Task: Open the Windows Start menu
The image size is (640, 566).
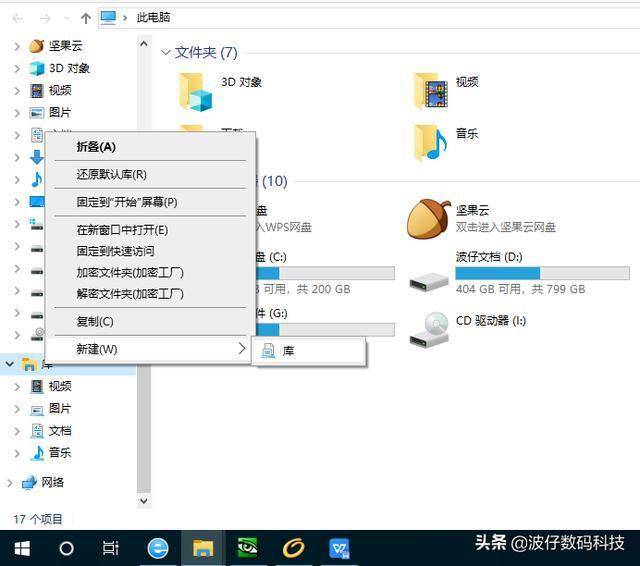Action: (22, 548)
